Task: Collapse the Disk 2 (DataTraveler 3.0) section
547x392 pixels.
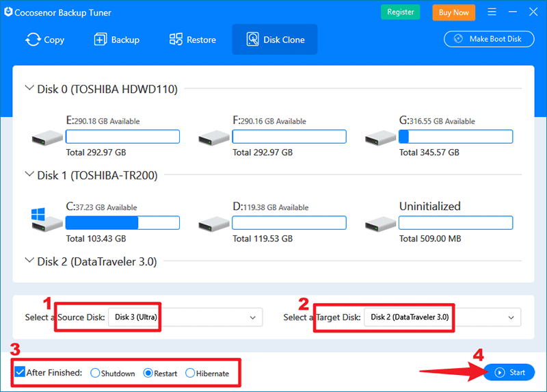Action: point(29,261)
